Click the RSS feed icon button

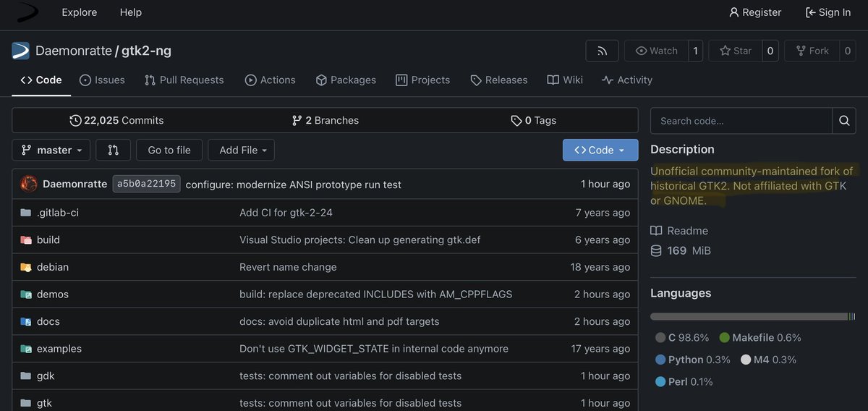coord(602,51)
